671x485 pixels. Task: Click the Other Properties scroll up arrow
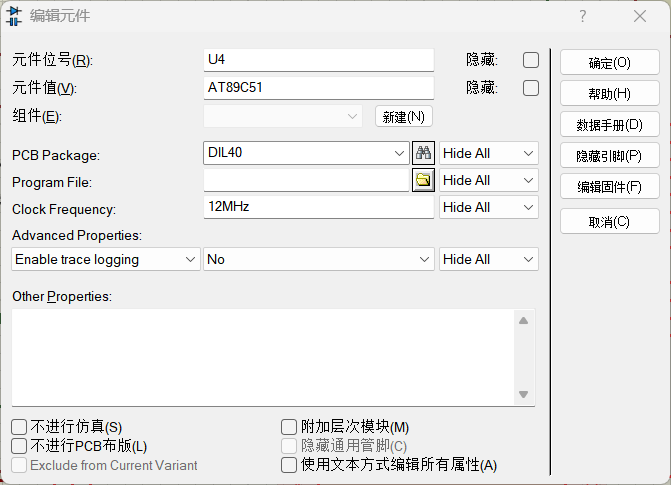tap(523, 321)
